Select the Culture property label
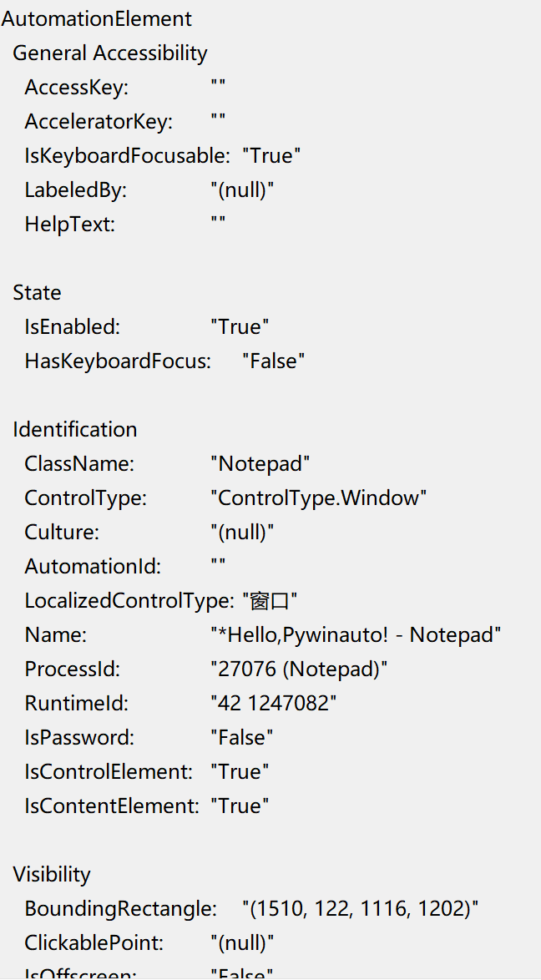The image size is (541, 980). [62, 533]
